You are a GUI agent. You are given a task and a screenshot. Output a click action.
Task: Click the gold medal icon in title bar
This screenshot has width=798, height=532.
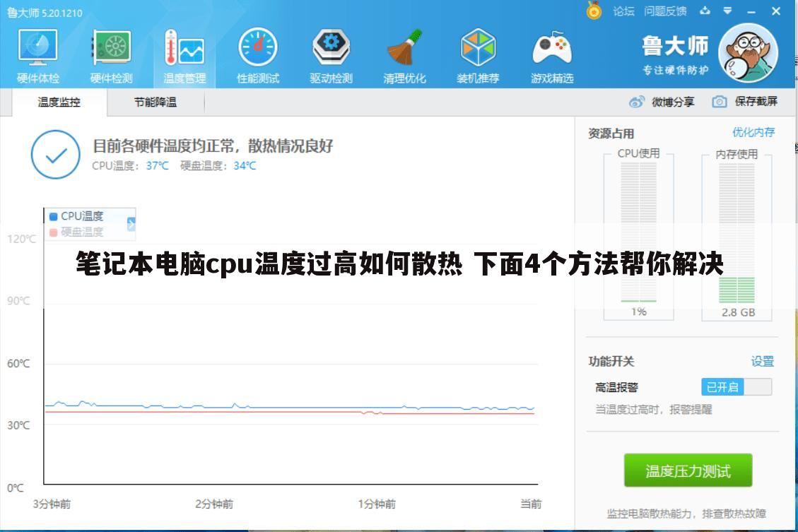click(594, 11)
